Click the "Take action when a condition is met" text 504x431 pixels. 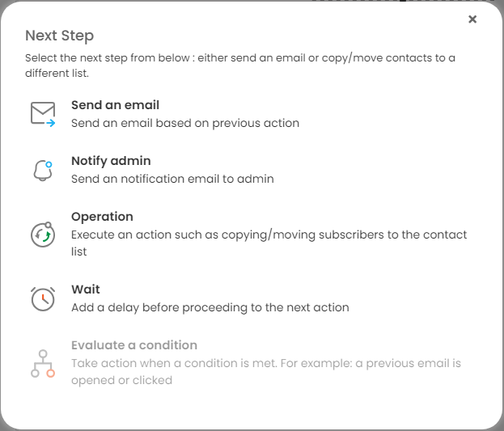click(x=266, y=371)
